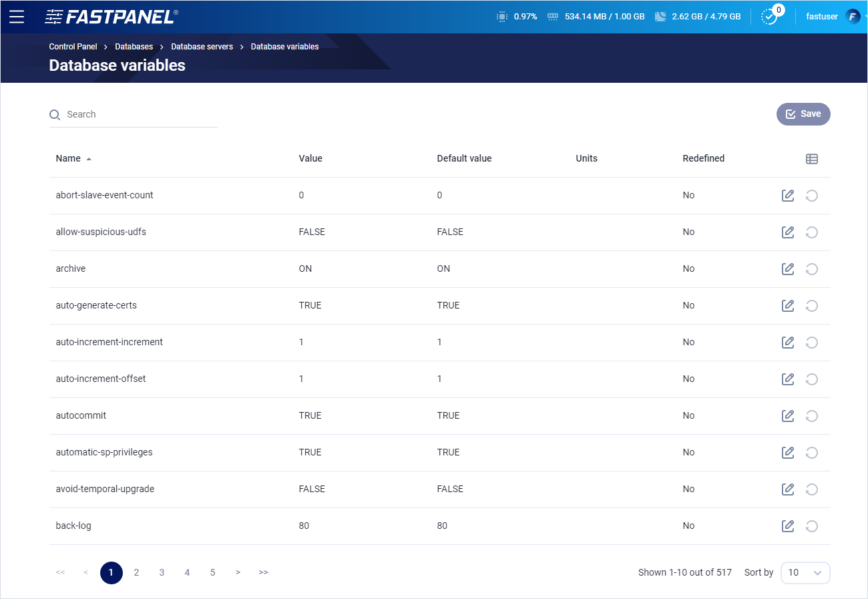This screenshot has width=868, height=599.
Task: Click the 534.14 MB / 1.00 GB memory text
Action: coord(605,17)
